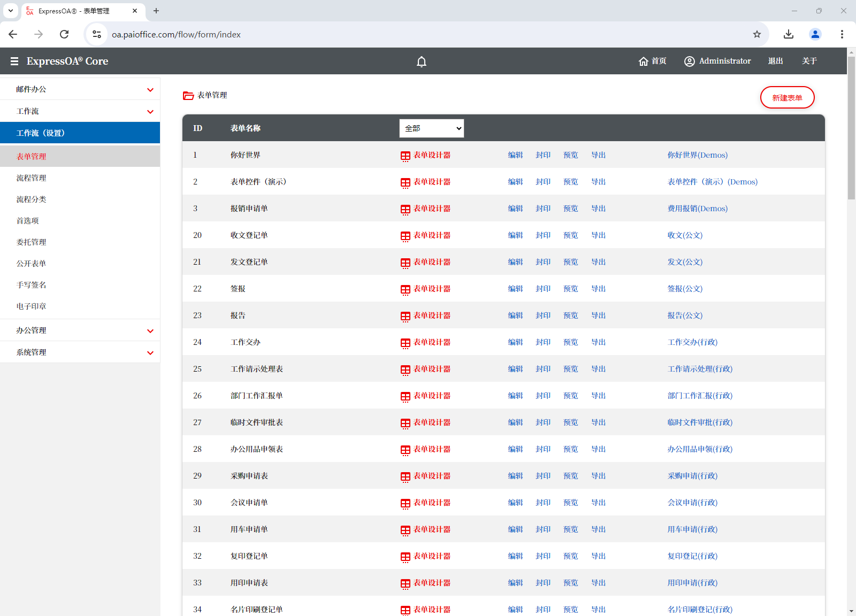Click the scrollbar down arrow
The width and height of the screenshot is (856, 616).
coord(851,611)
